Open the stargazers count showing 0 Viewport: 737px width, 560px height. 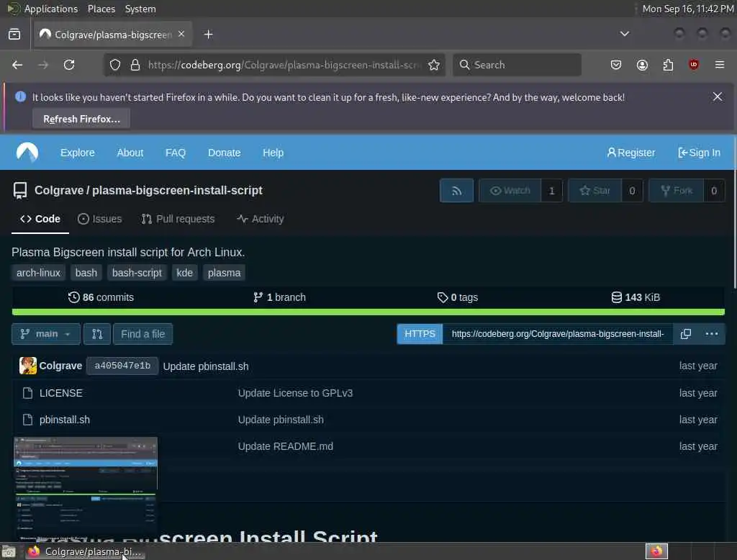tap(632, 191)
